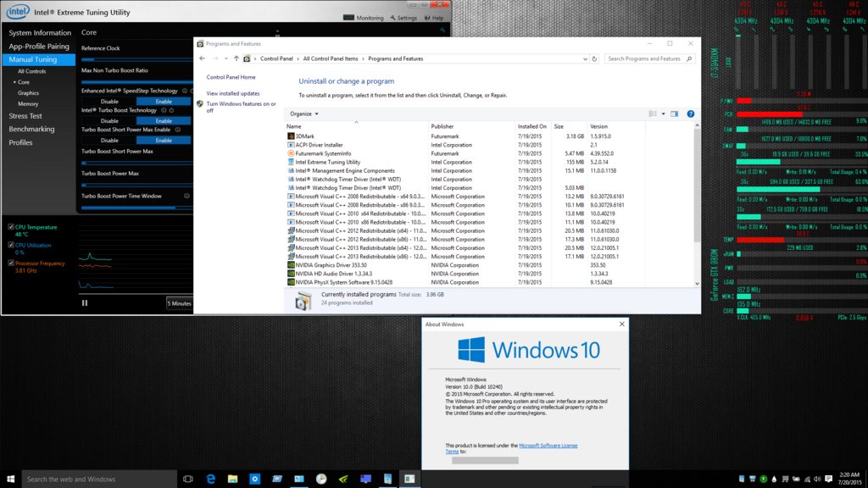Click the NVIDIA icon on the taskbar
This screenshot has width=868, height=488.
pyautogui.click(x=343, y=480)
